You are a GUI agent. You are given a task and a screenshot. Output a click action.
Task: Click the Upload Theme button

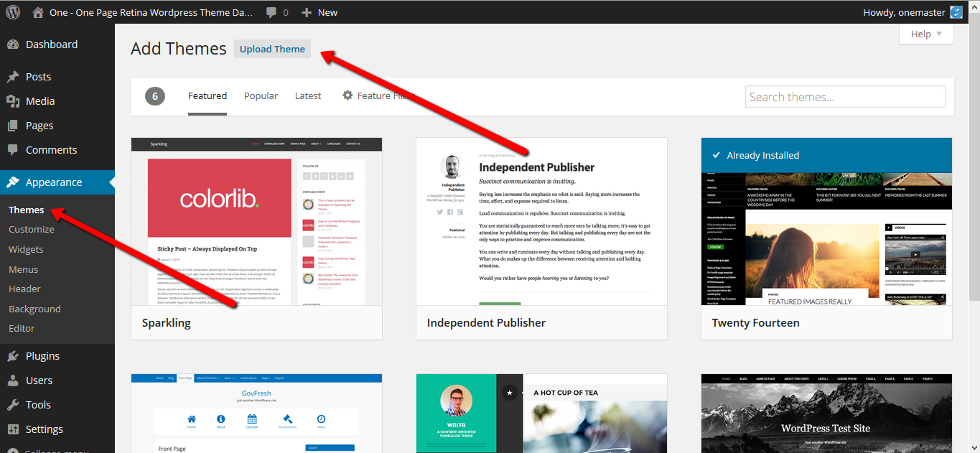point(272,49)
